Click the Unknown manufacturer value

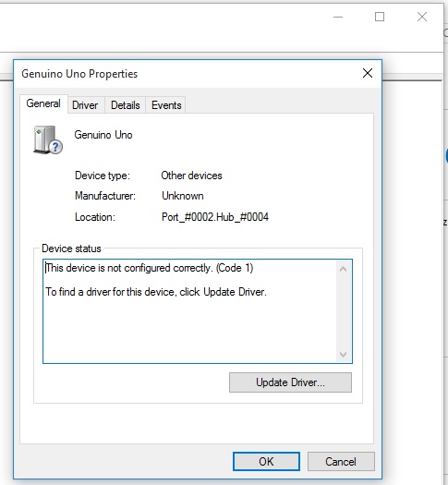[x=182, y=196]
